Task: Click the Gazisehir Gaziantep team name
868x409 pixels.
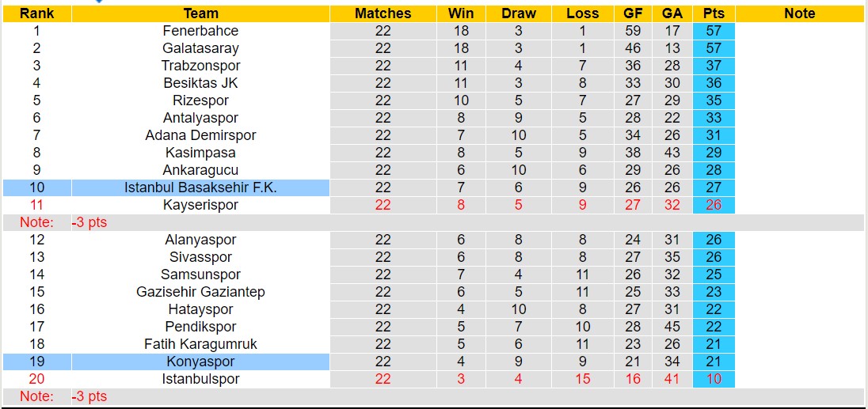Action: click(x=200, y=292)
